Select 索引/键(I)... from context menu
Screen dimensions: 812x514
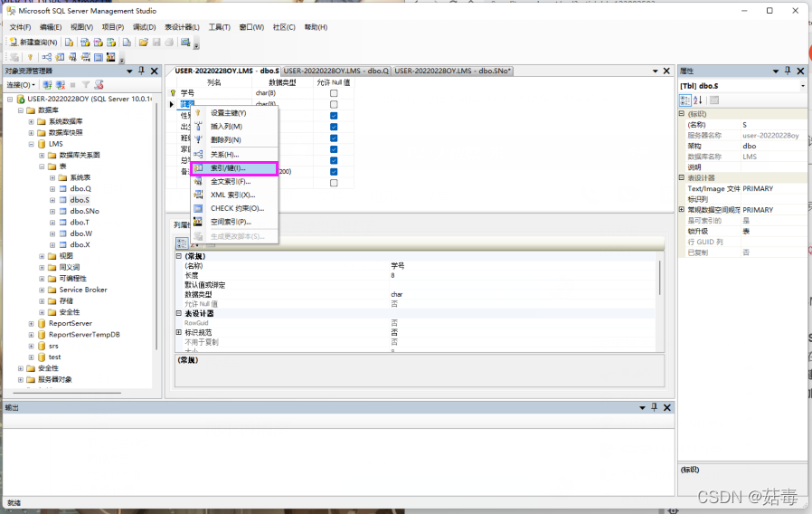(x=234, y=168)
